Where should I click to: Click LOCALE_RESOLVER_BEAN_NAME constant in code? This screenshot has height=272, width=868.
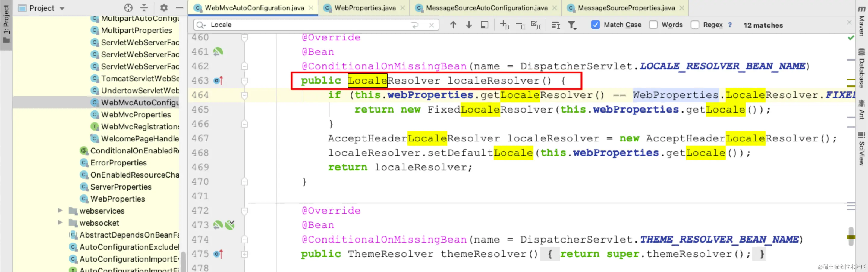pos(722,66)
